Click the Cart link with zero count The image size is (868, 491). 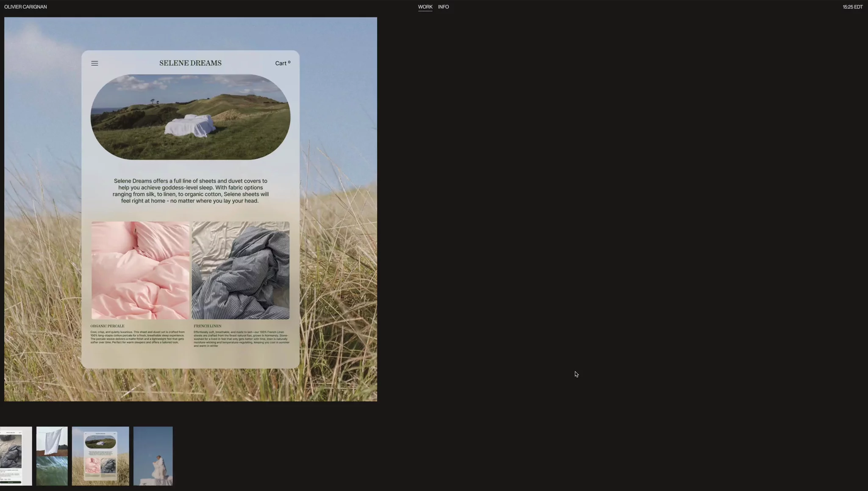point(282,63)
